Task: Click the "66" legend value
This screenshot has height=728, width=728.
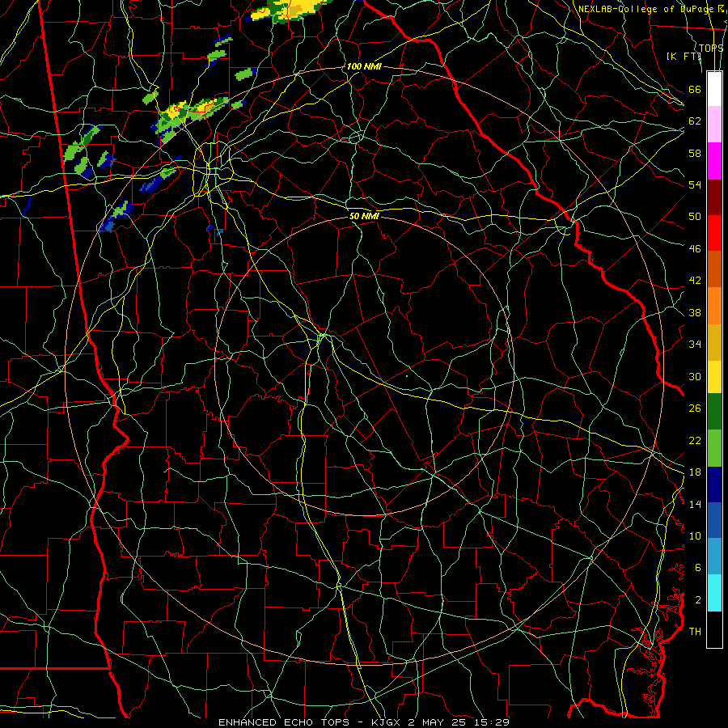Action: [695, 89]
